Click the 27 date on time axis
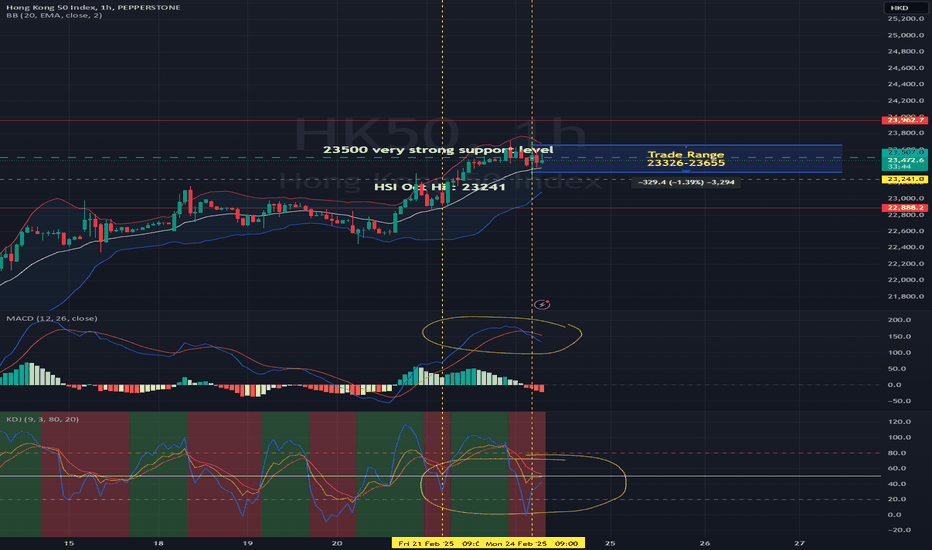Screen dimensions: 932x550 click(800, 543)
